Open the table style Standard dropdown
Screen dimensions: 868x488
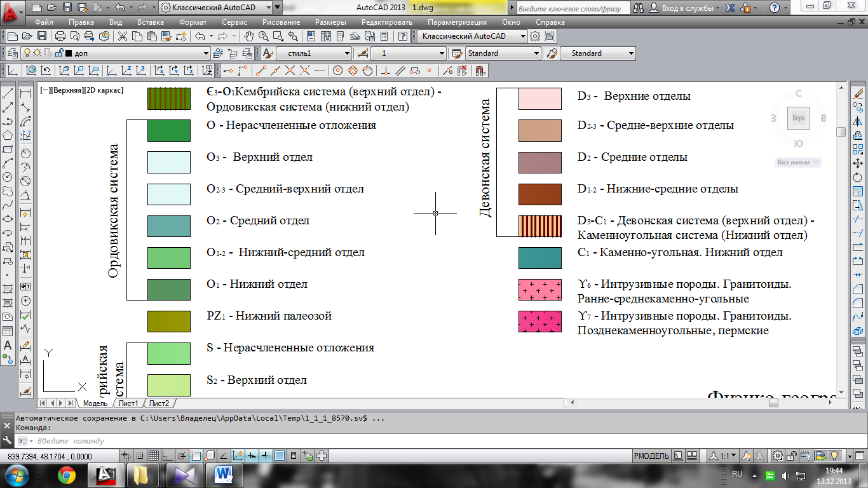coord(503,53)
